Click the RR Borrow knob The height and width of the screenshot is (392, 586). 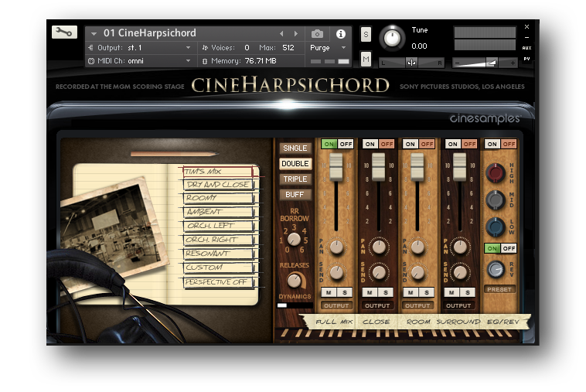coord(294,239)
